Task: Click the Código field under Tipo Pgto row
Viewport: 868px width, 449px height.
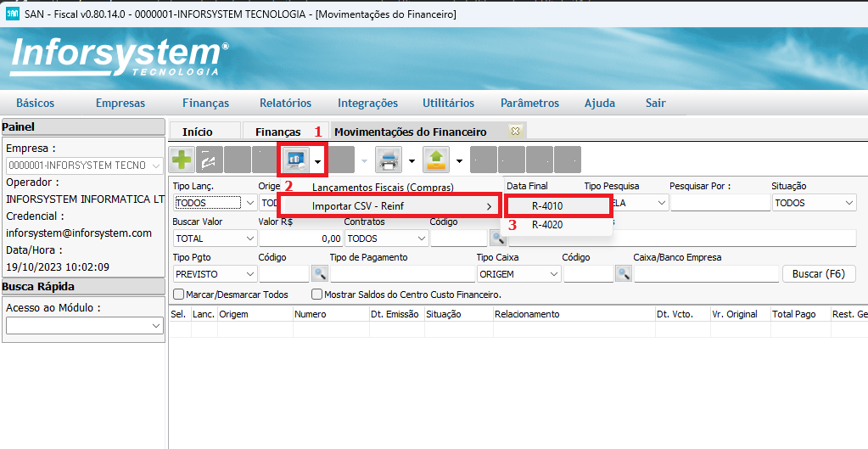Action: (284, 274)
